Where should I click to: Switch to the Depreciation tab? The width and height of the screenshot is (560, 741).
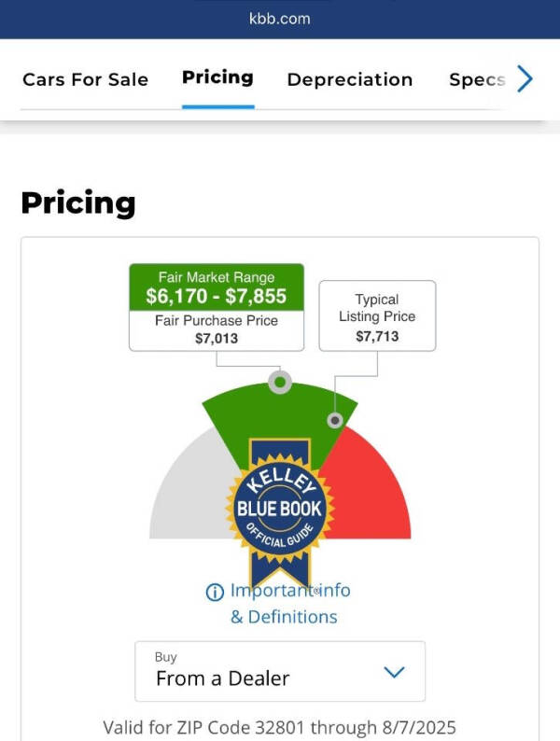coord(350,79)
